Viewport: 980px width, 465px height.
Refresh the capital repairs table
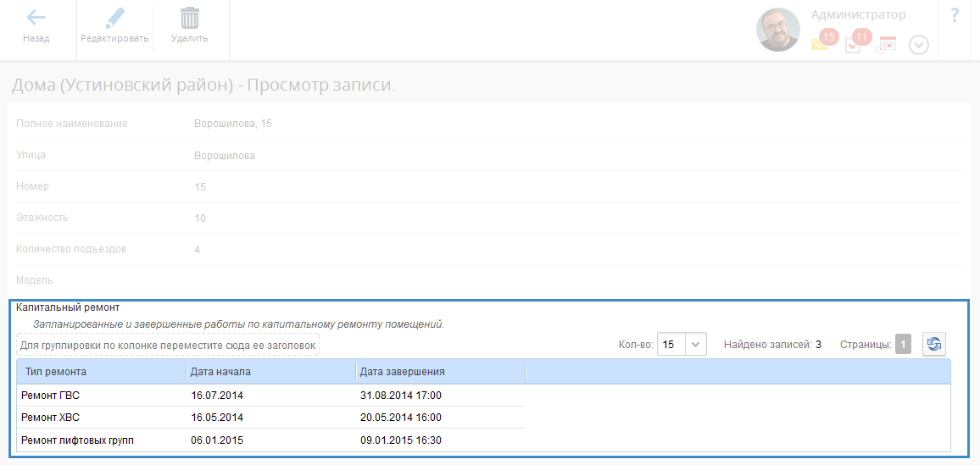[933, 345]
